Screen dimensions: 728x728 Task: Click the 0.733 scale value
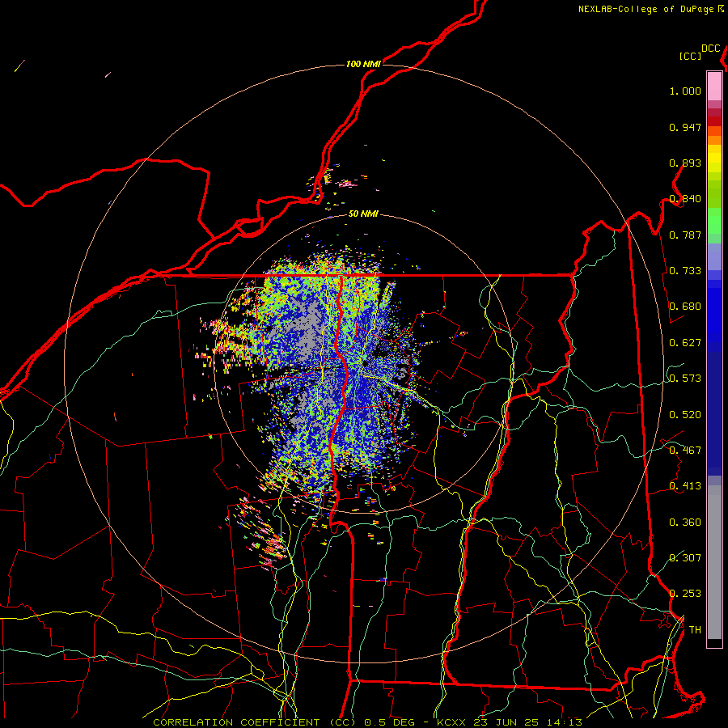[x=685, y=271]
